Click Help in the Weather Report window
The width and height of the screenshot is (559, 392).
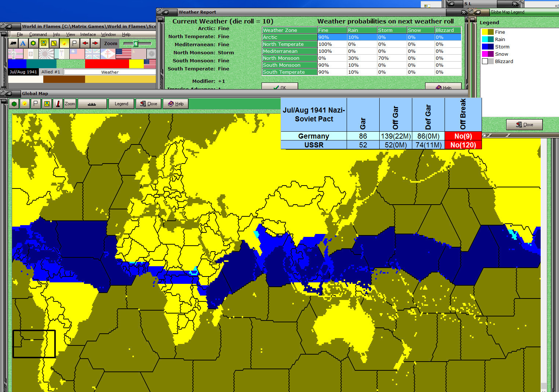[443, 87]
